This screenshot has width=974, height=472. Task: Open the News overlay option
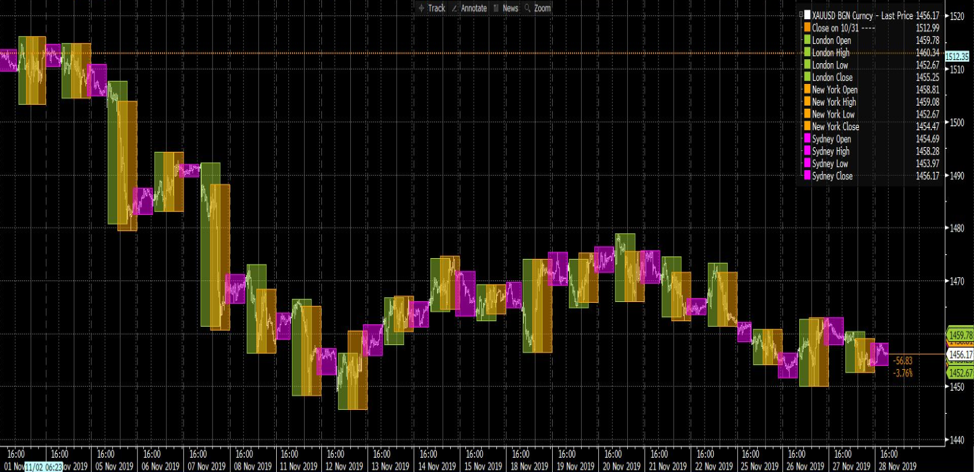click(505, 8)
